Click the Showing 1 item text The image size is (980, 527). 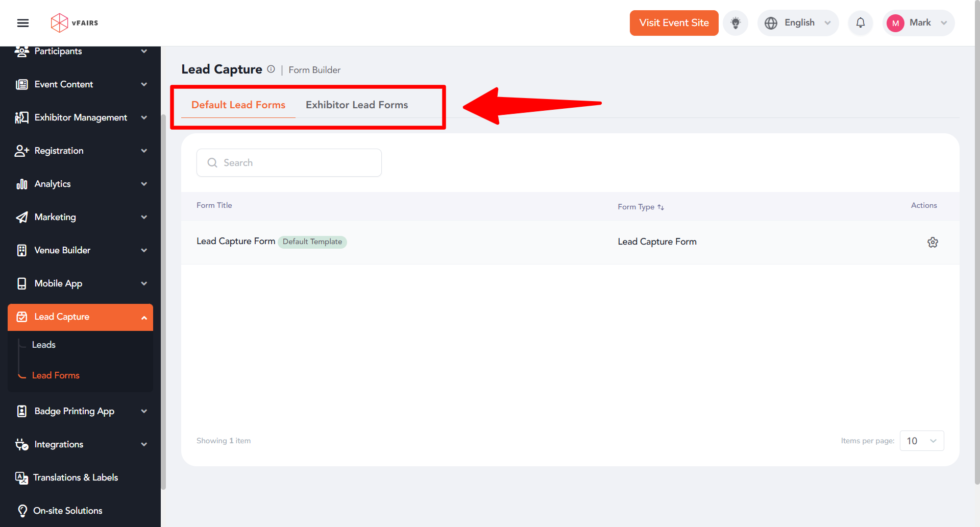pos(224,441)
